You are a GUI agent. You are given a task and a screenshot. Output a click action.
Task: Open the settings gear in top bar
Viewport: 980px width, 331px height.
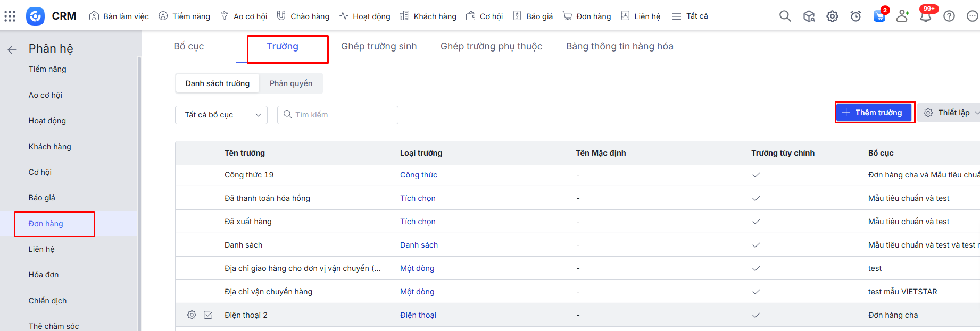click(832, 16)
